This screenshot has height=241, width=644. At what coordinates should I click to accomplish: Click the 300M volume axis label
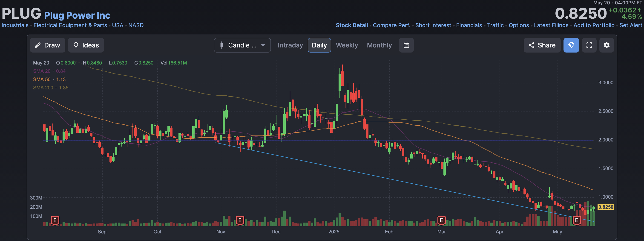coord(36,198)
